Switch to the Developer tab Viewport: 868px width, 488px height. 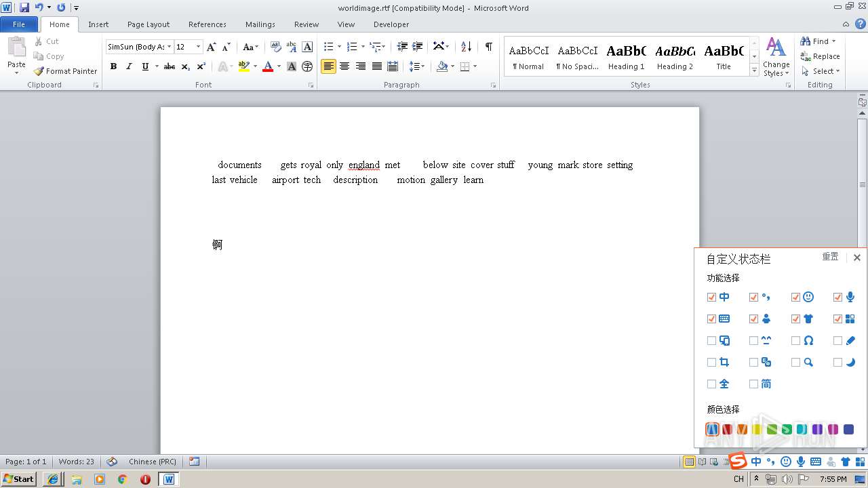point(391,24)
